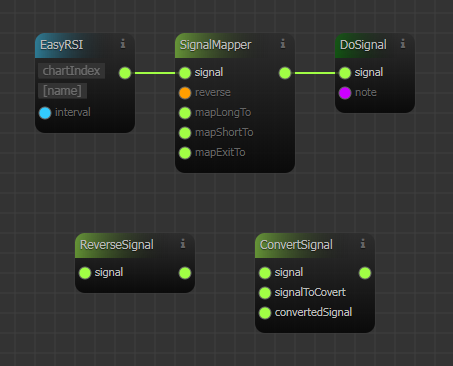Click the signalToCovert input port
Image resolution: width=453 pixels, height=366 pixels.
pos(265,293)
